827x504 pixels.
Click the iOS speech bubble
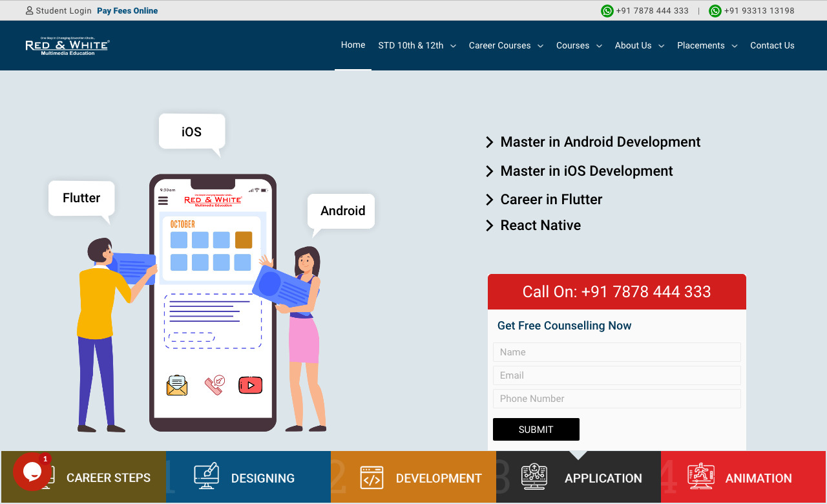(192, 132)
